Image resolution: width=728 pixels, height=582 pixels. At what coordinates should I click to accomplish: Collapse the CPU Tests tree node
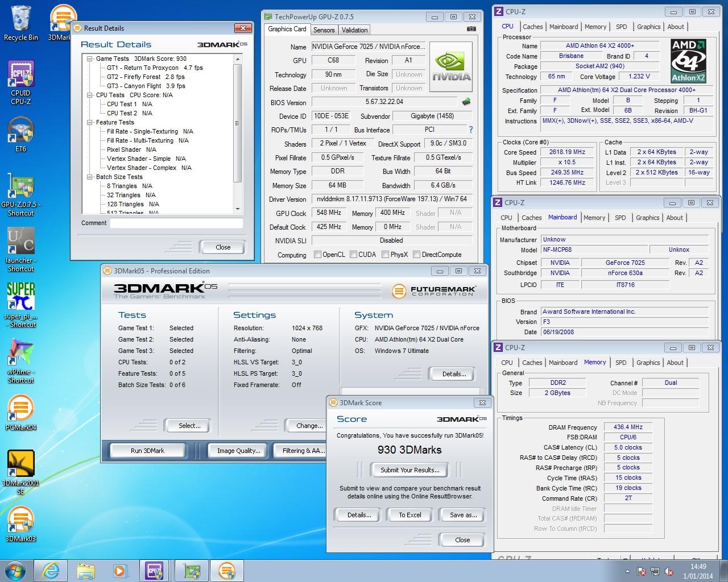pyautogui.click(x=90, y=95)
